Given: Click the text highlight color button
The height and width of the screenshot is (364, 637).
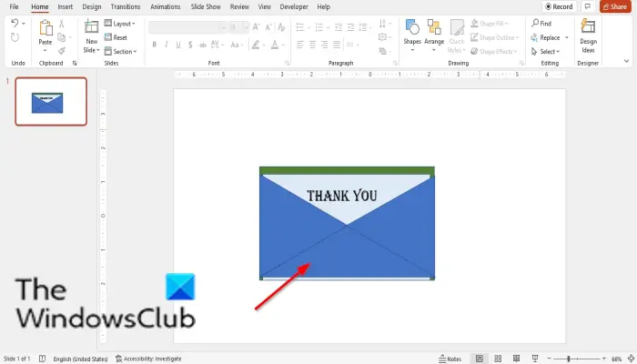Looking at the screenshot, I should coord(256,45).
